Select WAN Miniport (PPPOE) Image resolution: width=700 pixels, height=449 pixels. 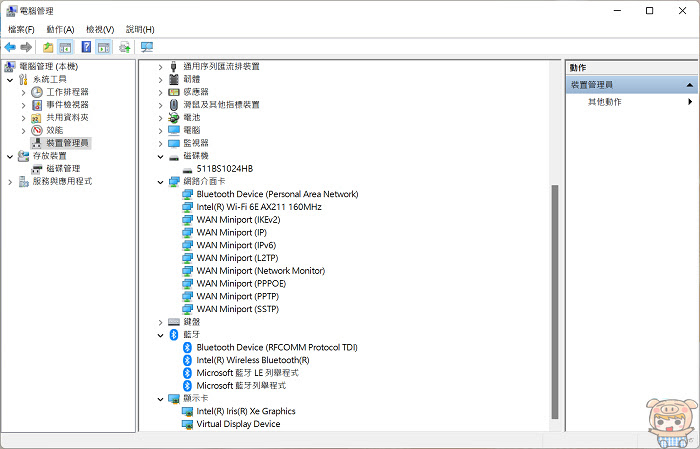(x=242, y=283)
